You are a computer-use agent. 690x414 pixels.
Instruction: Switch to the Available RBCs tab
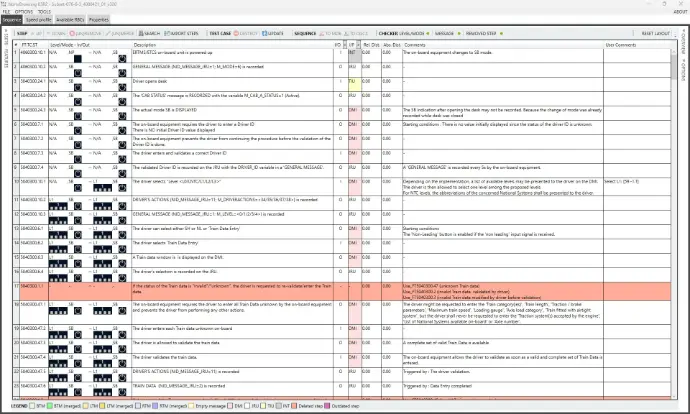tap(72, 19)
